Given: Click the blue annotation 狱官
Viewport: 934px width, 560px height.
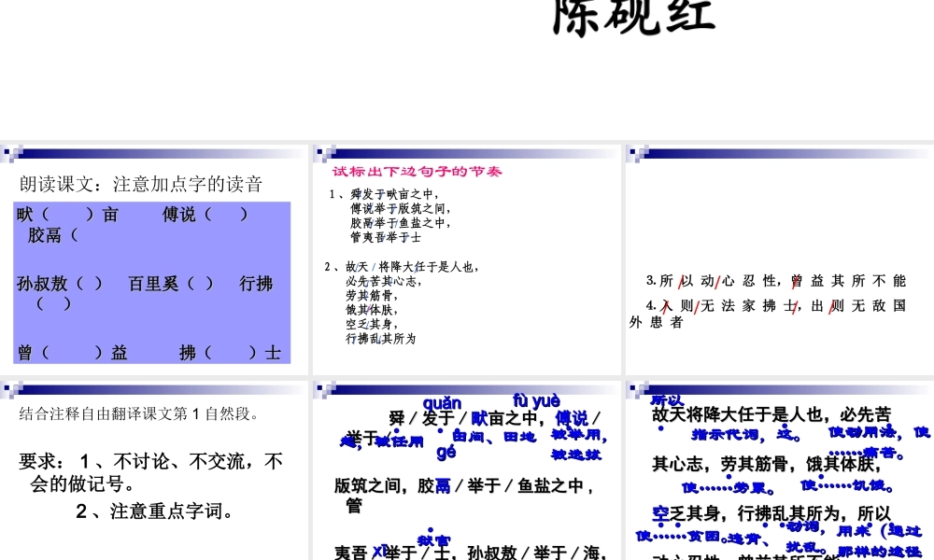Looking at the screenshot, I should click(433, 539).
